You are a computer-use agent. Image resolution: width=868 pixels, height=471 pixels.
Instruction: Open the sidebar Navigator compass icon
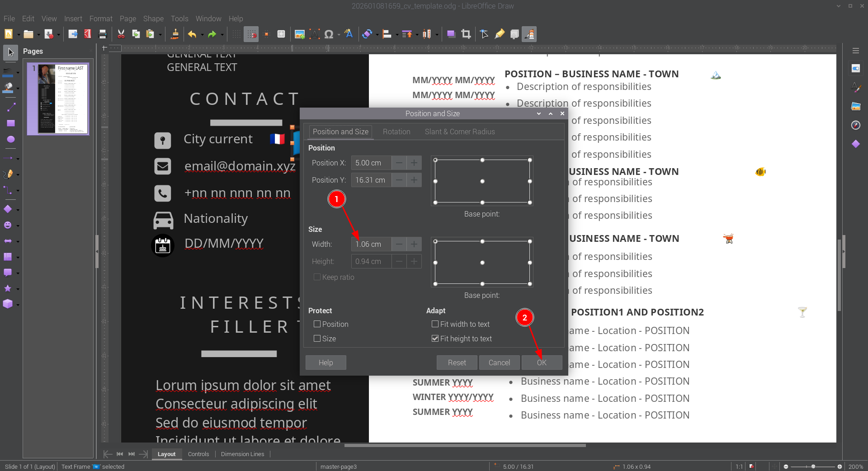tap(855, 125)
